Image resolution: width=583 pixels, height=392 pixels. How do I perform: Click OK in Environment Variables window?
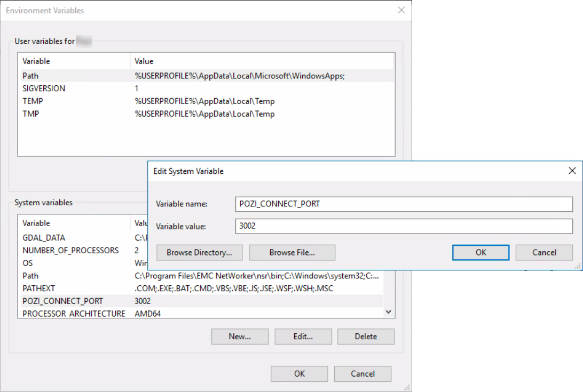(x=300, y=374)
